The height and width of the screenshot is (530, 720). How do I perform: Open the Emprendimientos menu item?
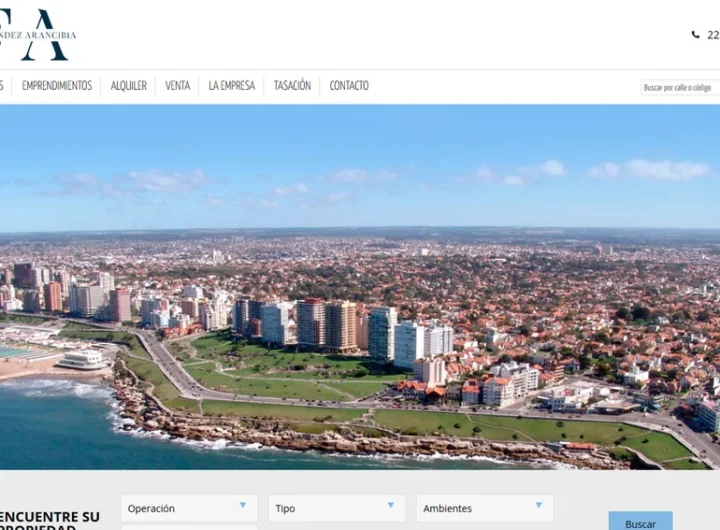[x=57, y=86]
